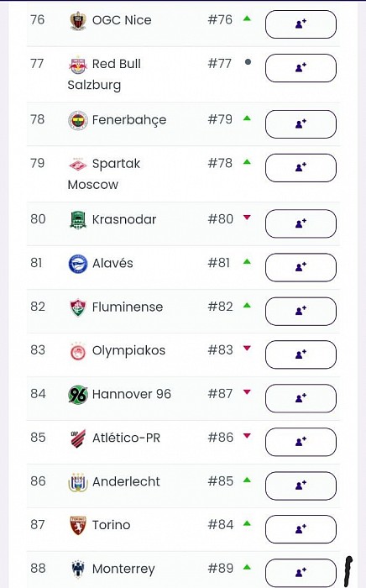Image resolution: width=366 pixels, height=588 pixels.
Task: Follow Anderlecht with add-user button
Action: click(301, 486)
